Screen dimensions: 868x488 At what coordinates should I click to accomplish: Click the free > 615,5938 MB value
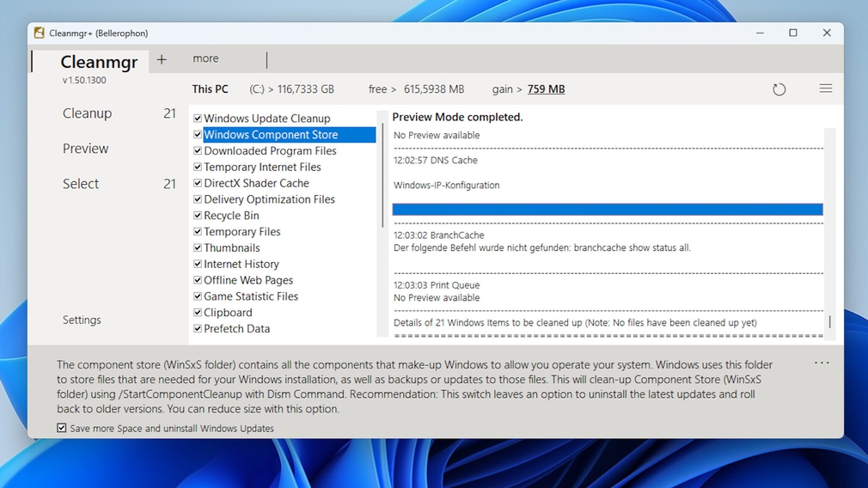click(x=416, y=89)
